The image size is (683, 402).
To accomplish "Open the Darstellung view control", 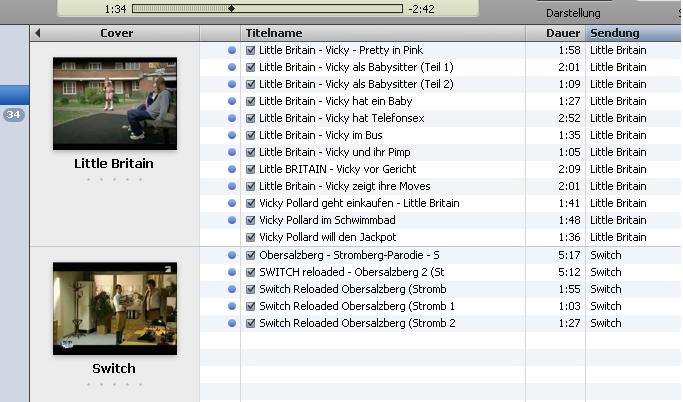I will pos(573,13).
